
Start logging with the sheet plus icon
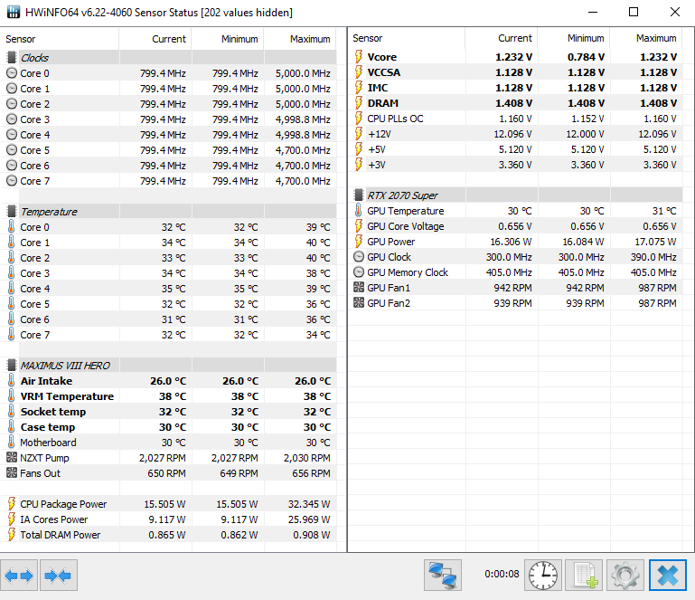[x=584, y=575]
